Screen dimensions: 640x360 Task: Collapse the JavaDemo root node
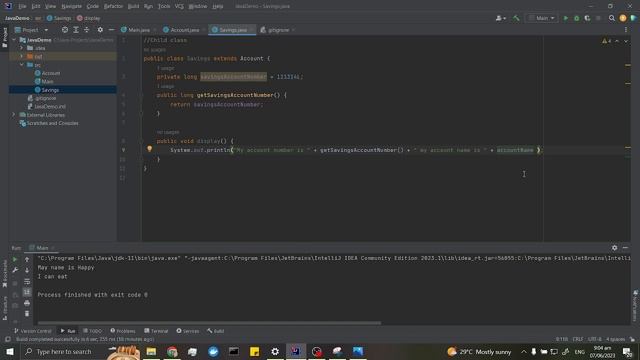point(14,40)
